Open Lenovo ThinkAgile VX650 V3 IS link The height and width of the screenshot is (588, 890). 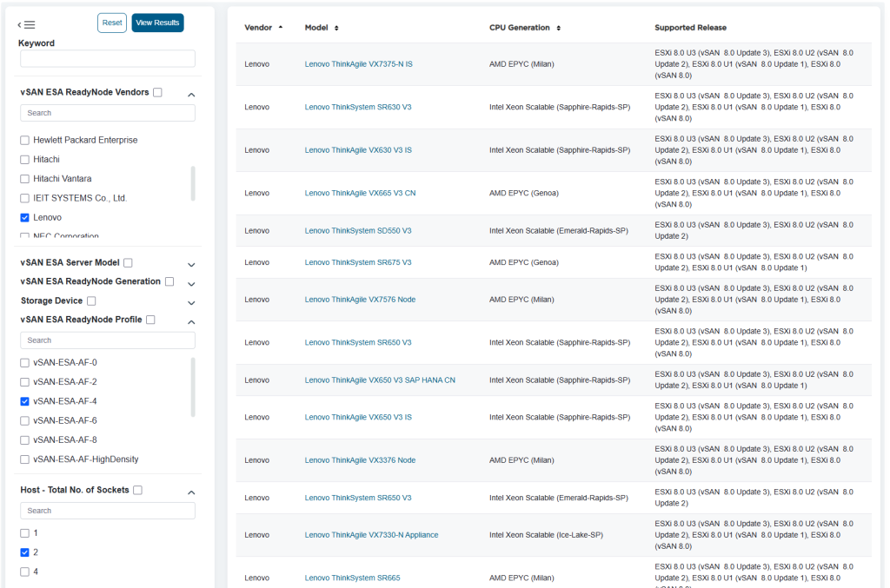(x=358, y=417)
